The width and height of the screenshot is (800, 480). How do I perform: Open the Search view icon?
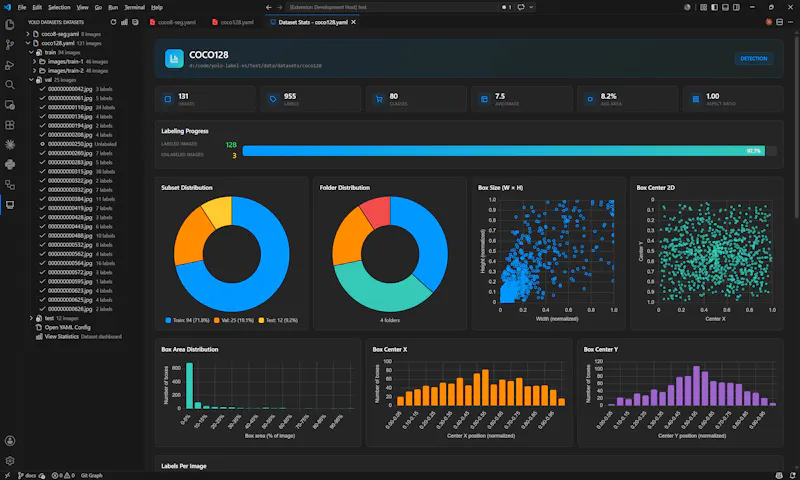(10, 85)
